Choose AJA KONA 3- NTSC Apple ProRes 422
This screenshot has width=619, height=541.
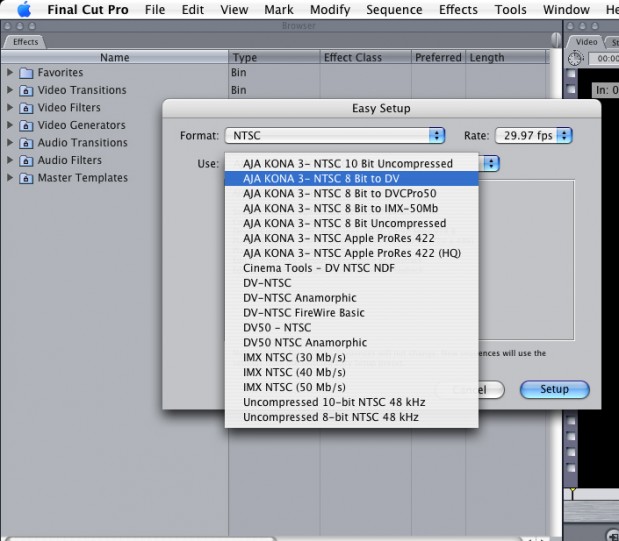351,238
